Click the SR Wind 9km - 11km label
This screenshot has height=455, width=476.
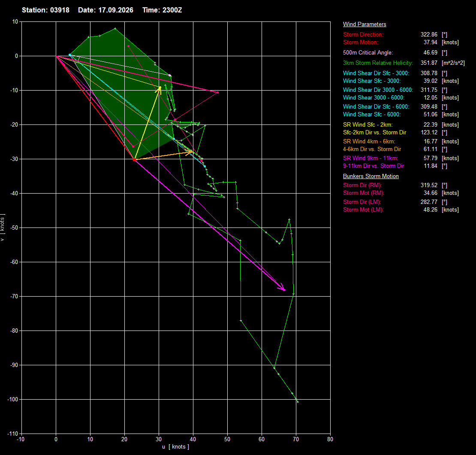[371, 158]
